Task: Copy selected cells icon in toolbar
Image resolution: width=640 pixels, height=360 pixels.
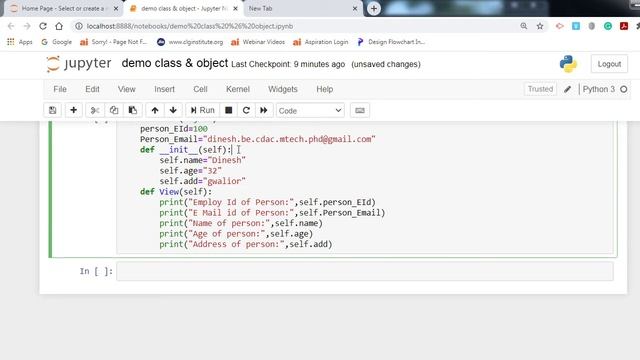Action: [114, 110]
